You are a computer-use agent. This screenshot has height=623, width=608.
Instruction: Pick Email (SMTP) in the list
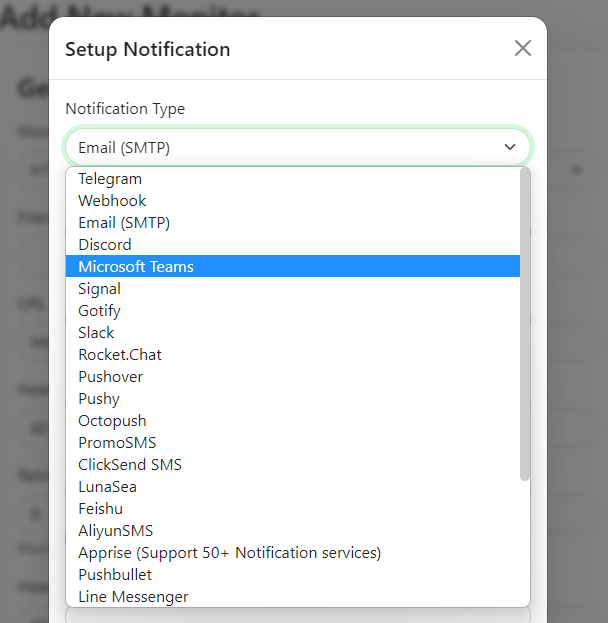124,223
